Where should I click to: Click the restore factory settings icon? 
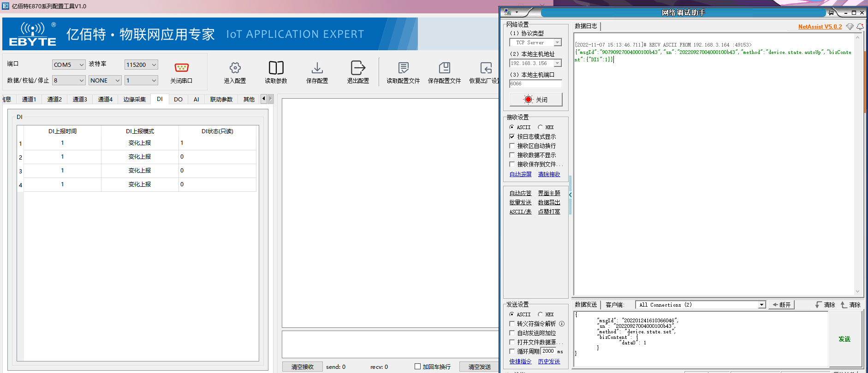pos(486,68)
